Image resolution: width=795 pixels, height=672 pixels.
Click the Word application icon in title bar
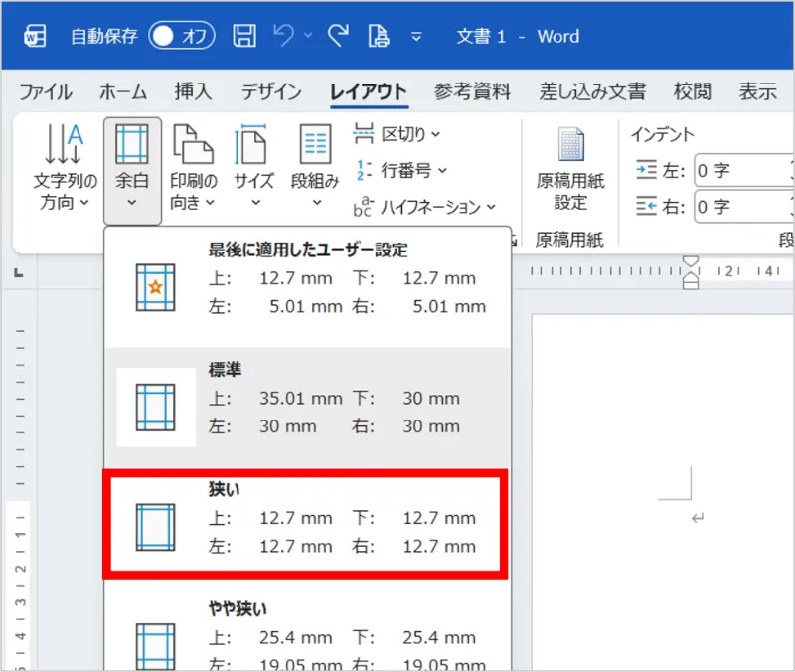coord(35,36)
